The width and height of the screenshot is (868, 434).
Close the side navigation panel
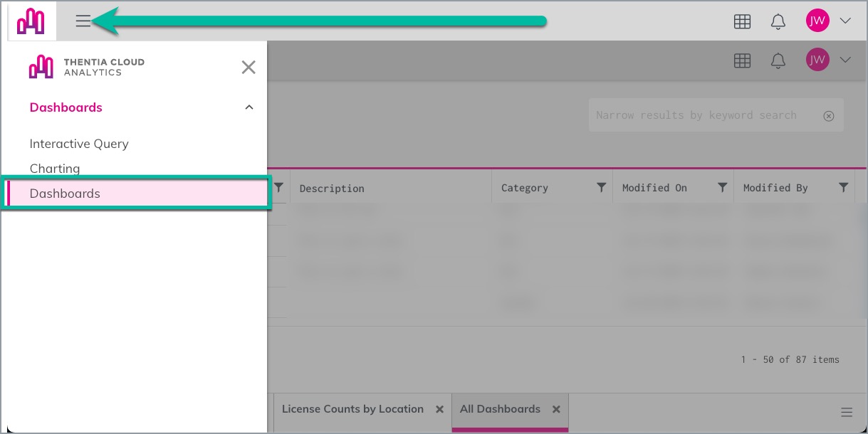tap(249, 67)
